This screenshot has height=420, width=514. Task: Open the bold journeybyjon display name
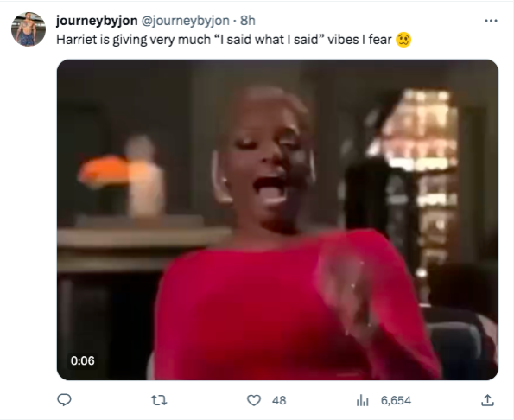(97, 21)
